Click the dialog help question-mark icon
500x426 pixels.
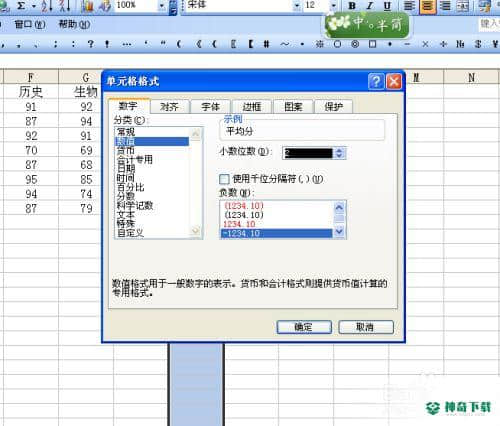376,81
